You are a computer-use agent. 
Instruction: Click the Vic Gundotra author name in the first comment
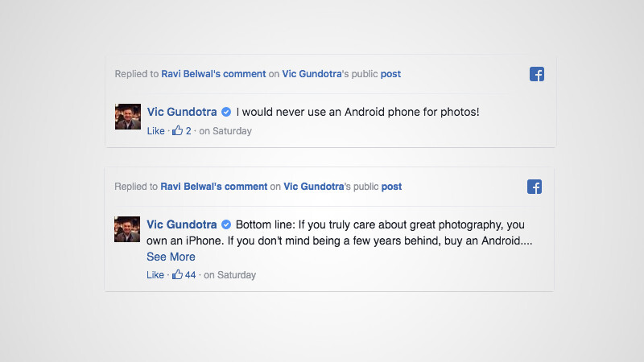(x=182, y=112)
